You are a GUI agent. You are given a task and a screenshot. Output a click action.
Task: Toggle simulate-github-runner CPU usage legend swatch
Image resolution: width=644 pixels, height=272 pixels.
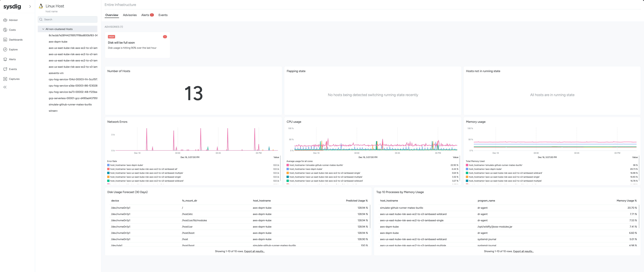pyautogui.click(x=288, y=165)
